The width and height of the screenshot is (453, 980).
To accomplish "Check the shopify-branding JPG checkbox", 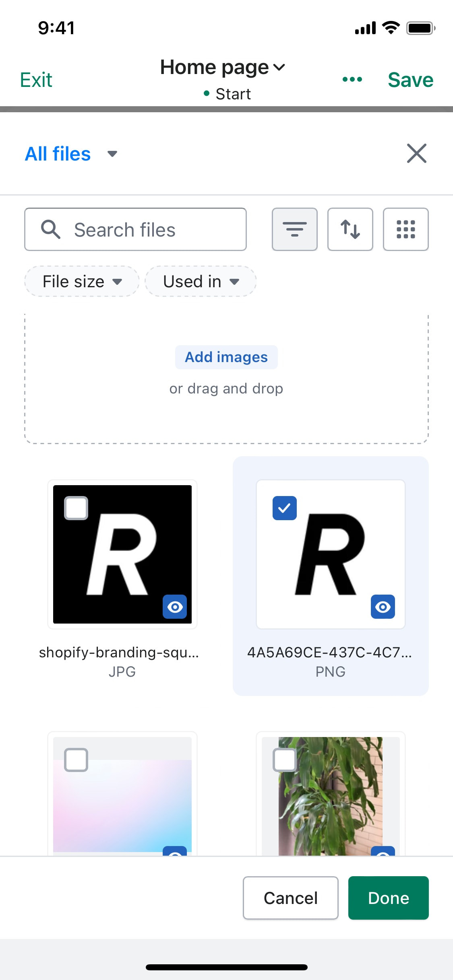I will [76, 508].
